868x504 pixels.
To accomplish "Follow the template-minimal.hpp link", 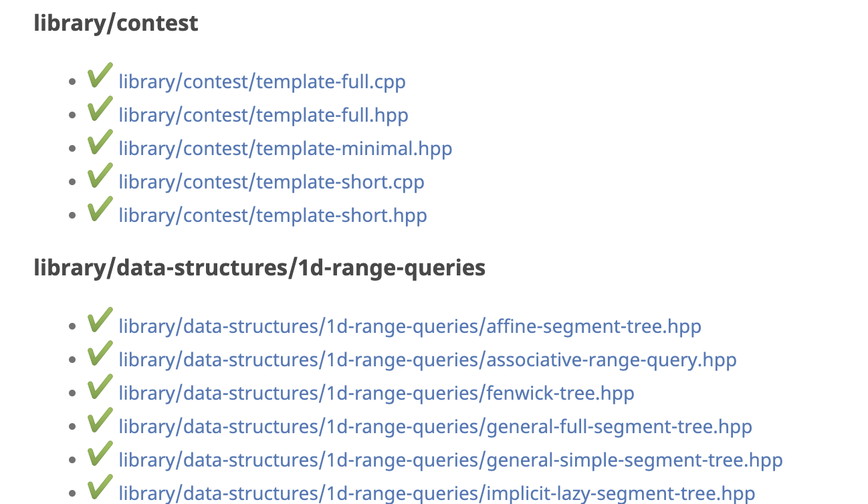I will click(286, 148).
